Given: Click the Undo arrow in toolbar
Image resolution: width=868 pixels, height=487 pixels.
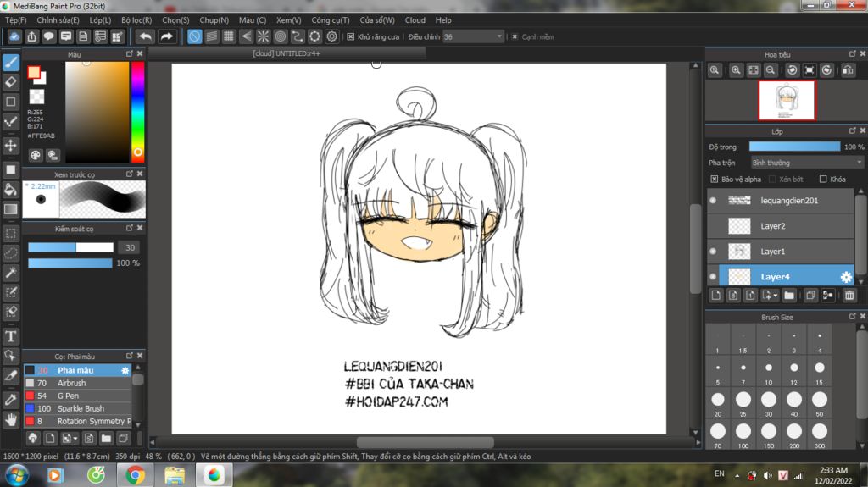Looking at the screenshot, I should coord(146,36).
